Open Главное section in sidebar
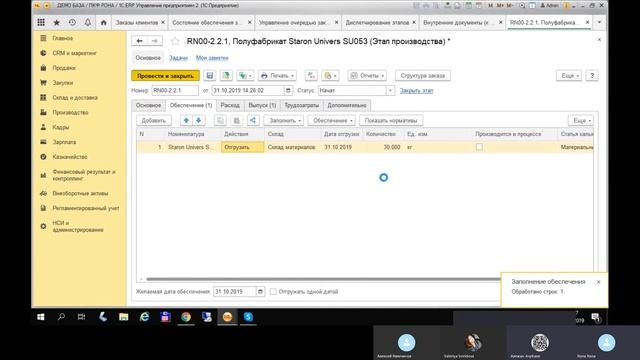 point(62,38)
